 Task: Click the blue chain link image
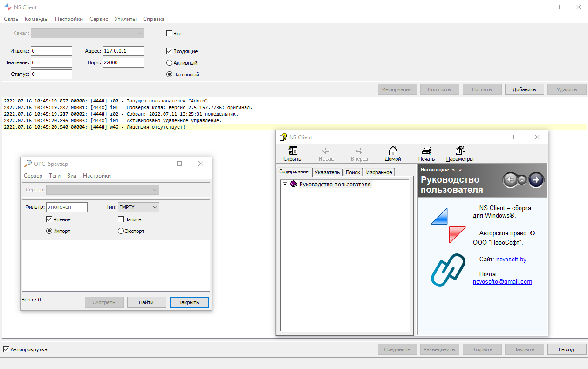[x=448, y=270]
